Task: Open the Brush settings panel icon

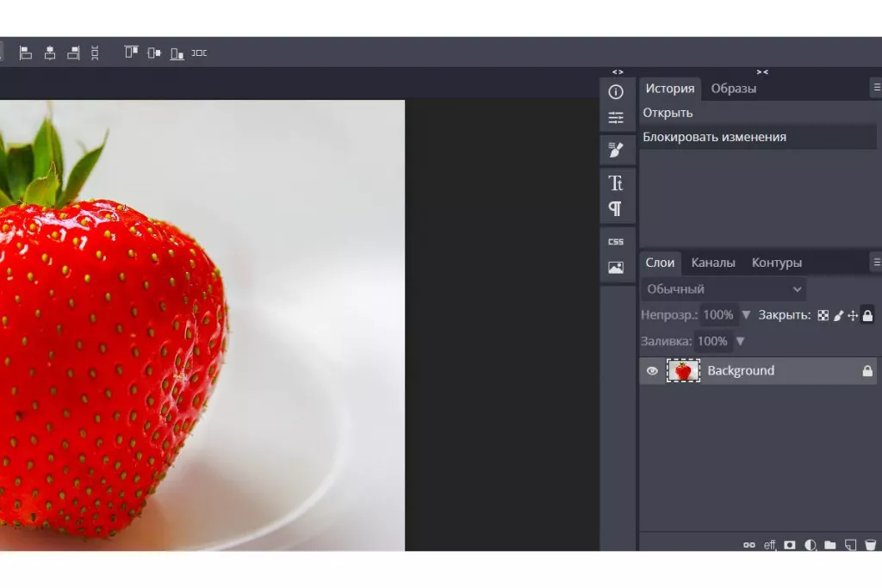Action: 616,150
